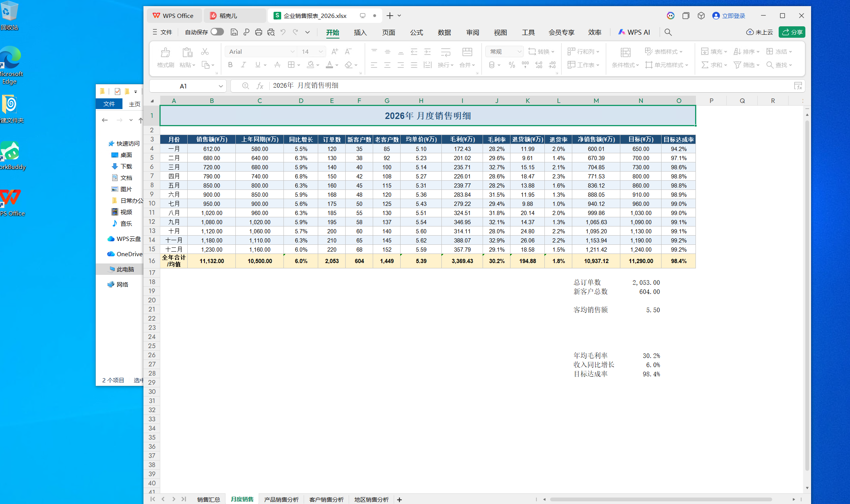Click the Undo arrow icon
The image size is (850, 504).
coord(283,32)
